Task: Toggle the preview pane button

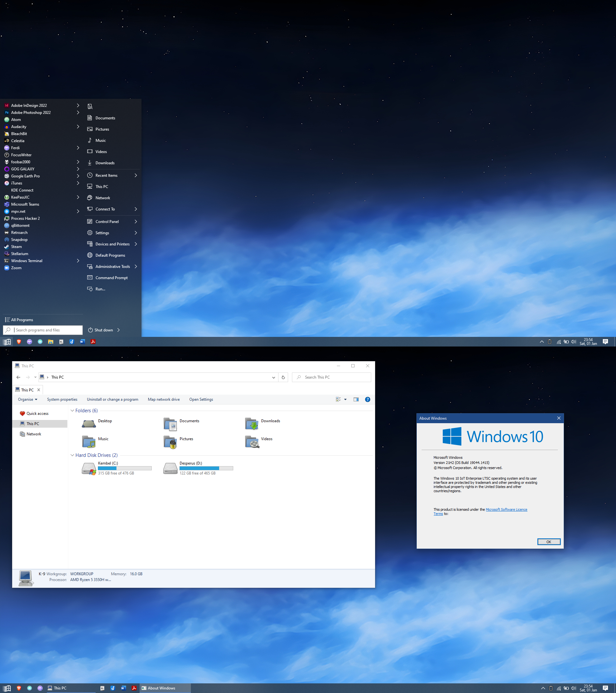Action: click(x=356, y=399)
